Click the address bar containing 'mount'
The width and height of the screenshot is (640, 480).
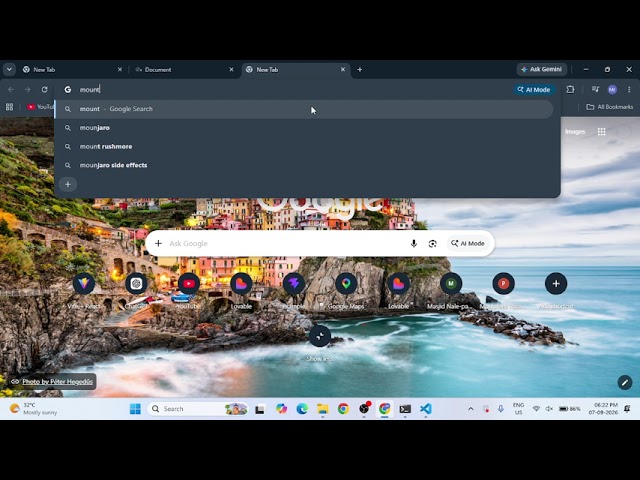[286, 89]
